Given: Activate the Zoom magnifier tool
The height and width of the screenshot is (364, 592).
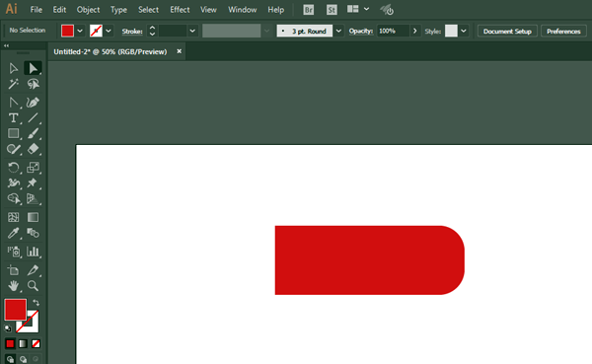Looking at the screenshot, I should [33, 286].
